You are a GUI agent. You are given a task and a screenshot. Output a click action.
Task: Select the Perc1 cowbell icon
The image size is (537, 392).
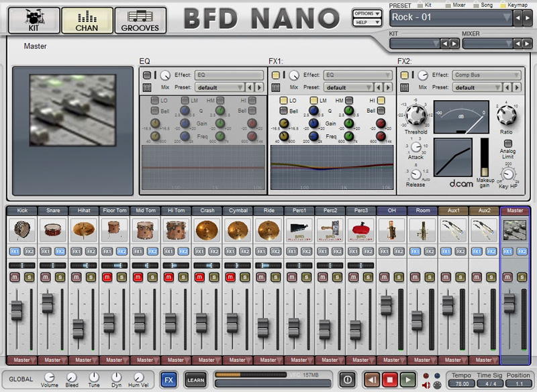point(299,230)
